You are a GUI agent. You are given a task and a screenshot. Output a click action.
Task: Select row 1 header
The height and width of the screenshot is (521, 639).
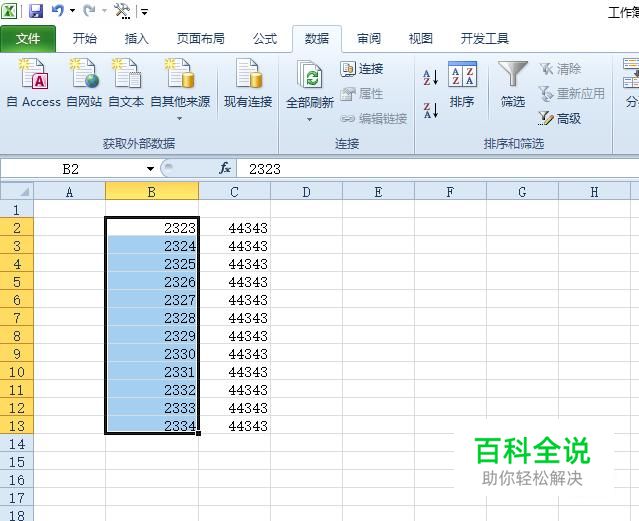pos(17,210)
